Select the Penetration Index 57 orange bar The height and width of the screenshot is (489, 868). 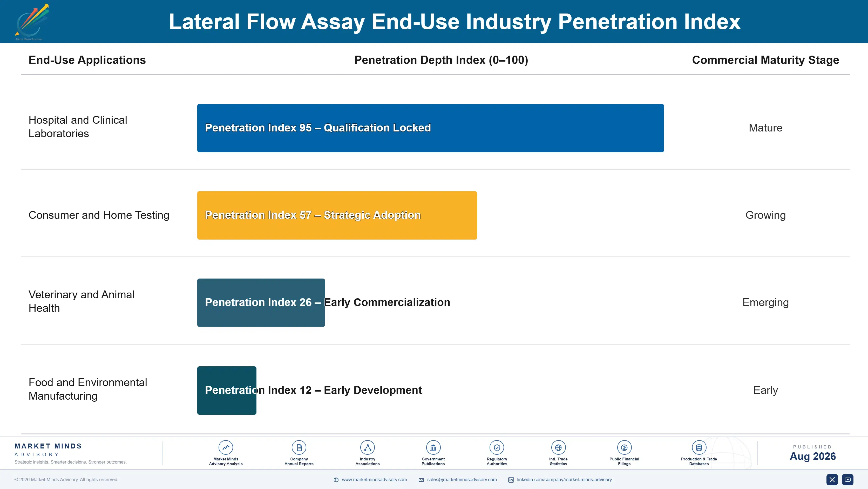point(337,215)
